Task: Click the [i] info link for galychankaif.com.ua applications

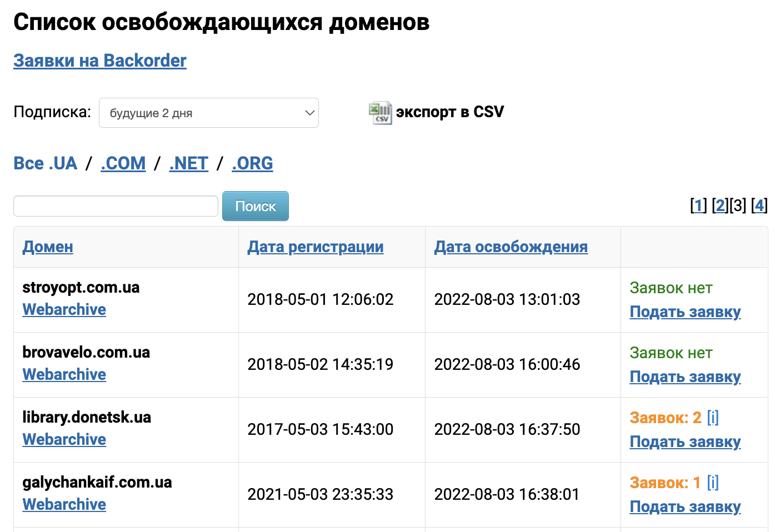Action: tap(713, 482)
